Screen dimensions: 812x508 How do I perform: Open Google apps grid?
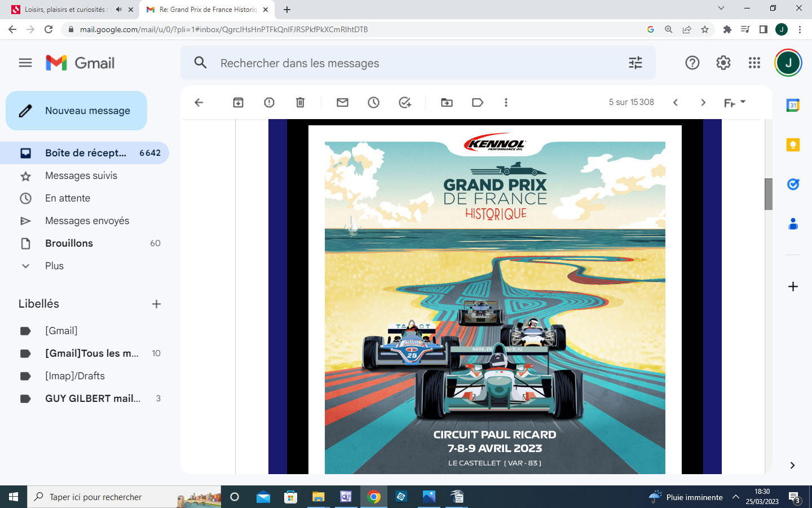pyautogui.click(x=754, y=63)
